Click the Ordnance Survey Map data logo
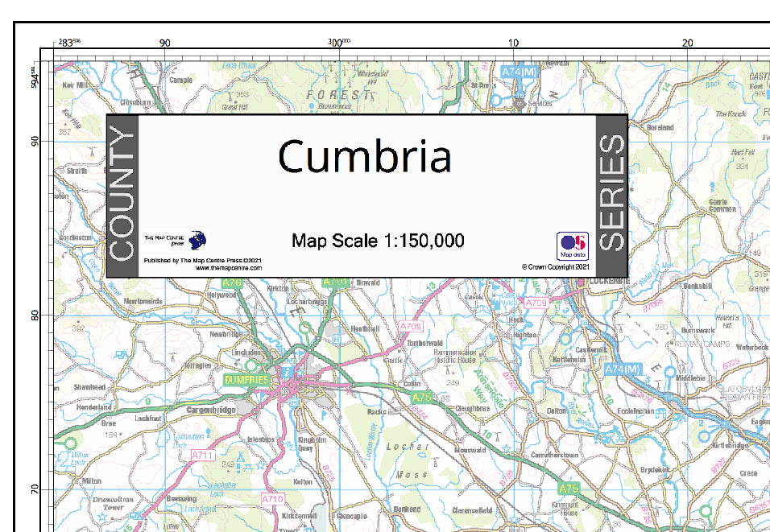This screenshot has width=770, height=532. pos(573,245)
